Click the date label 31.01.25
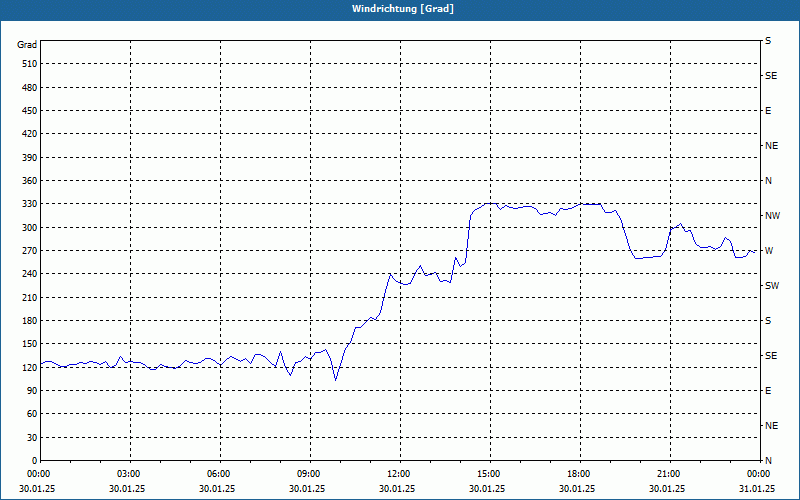Image resolution: width=800 pixels, height=500 pixels. (x=757, y=488)
